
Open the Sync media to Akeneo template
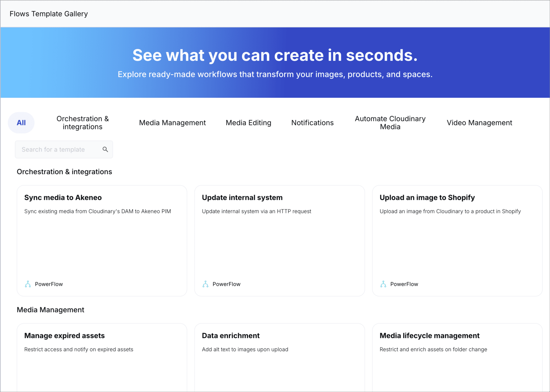[x=102, y=240]
